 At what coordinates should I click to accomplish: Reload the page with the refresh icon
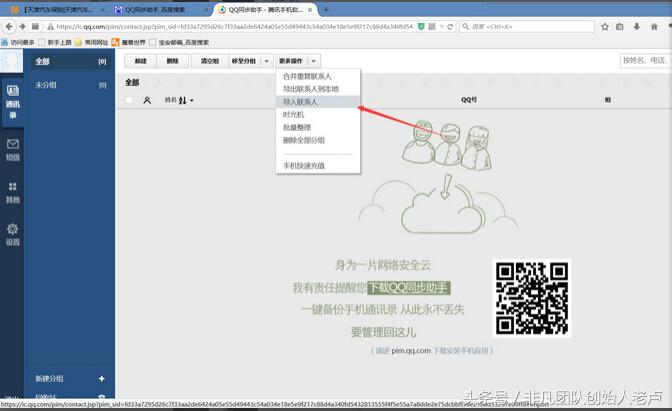pyautogui.click(x=450, y=27)
